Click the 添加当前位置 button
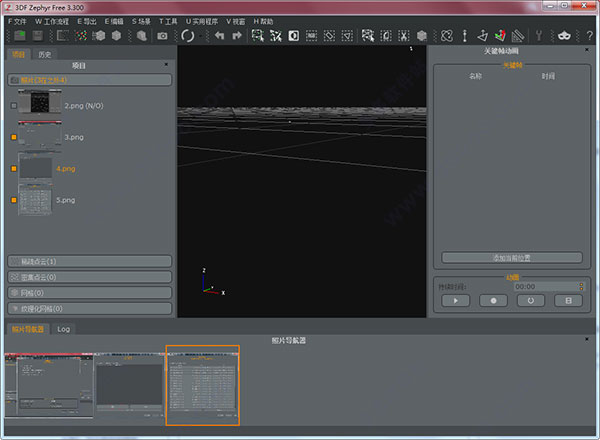600x440 pixels. point(512,258)
